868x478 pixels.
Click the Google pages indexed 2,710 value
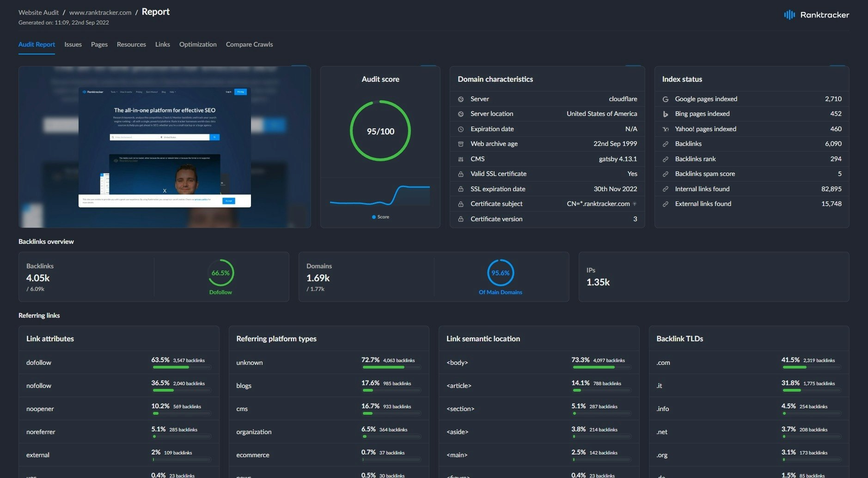833,99
